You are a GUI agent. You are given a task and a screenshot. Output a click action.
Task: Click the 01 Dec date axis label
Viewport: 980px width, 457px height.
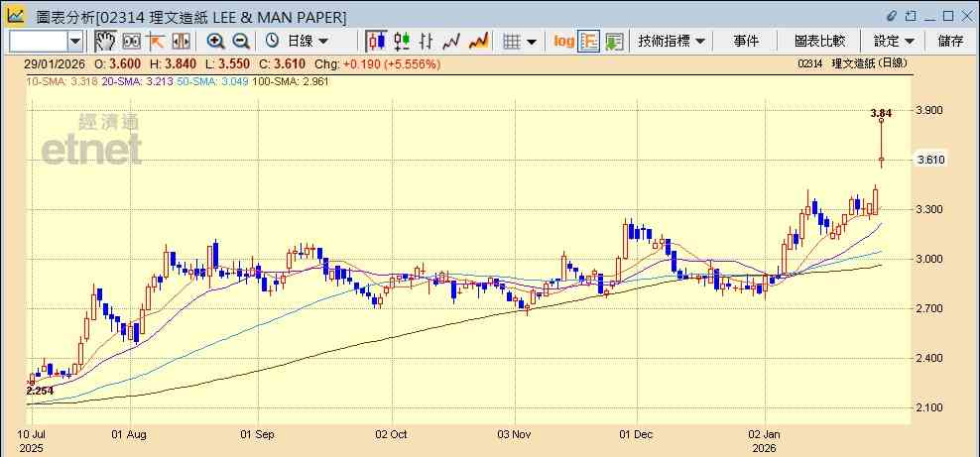point(638,433)
